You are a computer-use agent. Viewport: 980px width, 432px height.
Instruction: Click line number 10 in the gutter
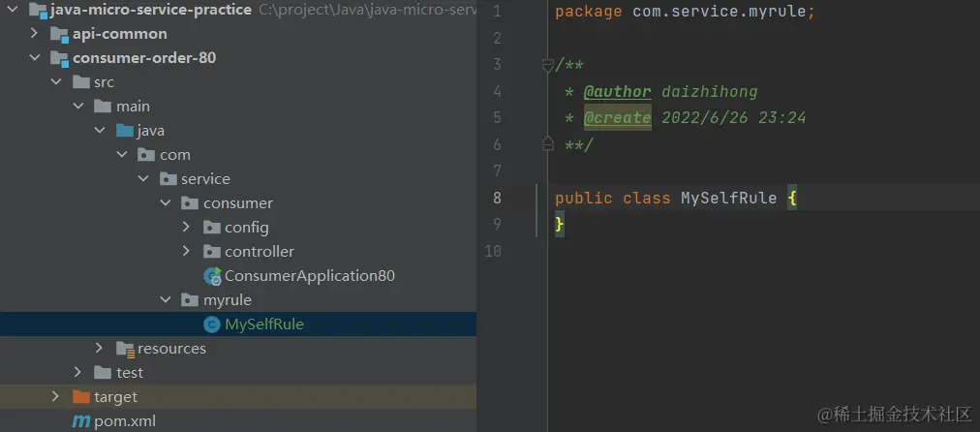coord(493,251)
